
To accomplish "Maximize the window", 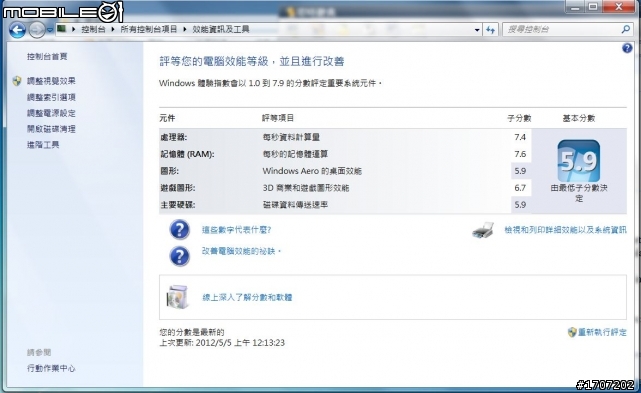I will click(594, 7).
